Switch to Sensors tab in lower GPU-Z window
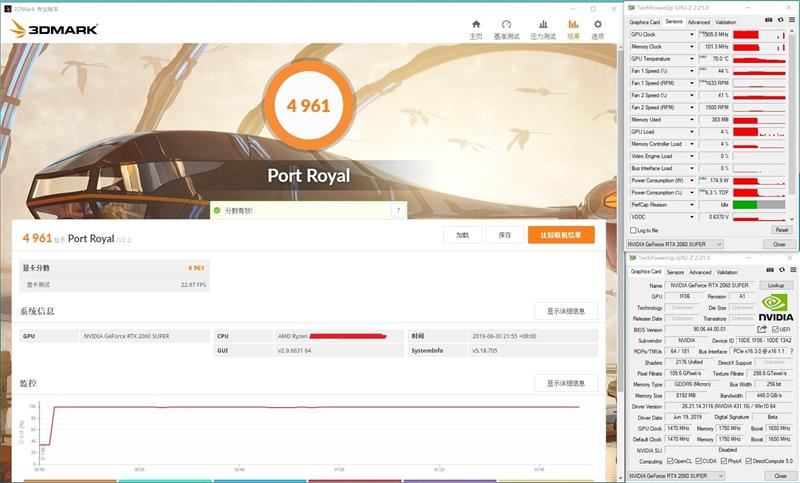The image size is (800, 483). (675, 272)
